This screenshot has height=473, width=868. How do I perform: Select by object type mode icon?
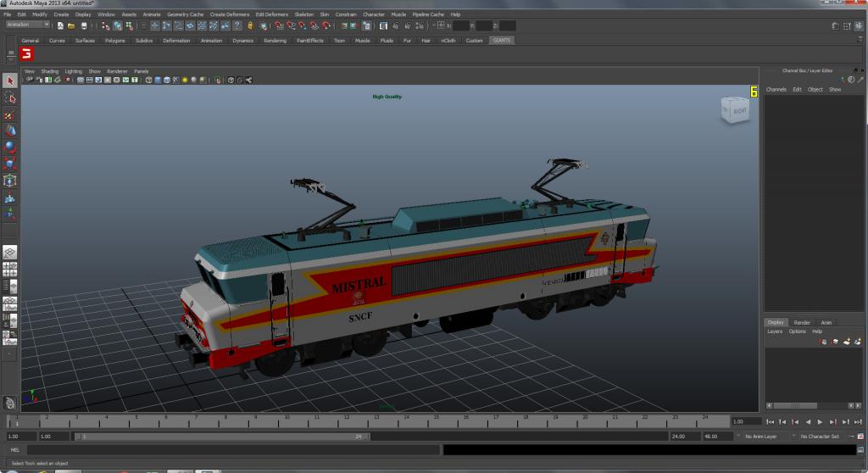(x=117, y=25)
